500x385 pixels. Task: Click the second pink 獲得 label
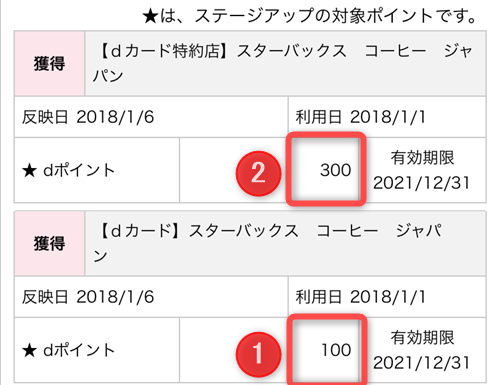[49, 243]
